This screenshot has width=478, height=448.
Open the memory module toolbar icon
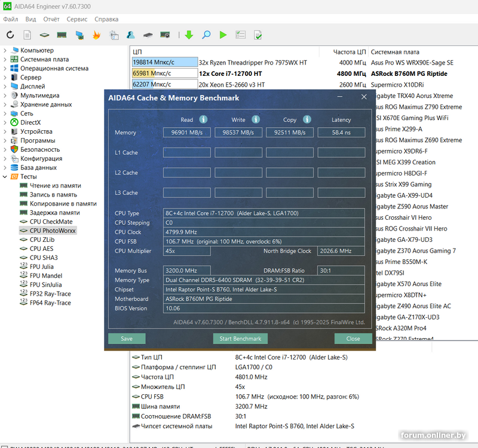pyautogui.click(x=62, y=35)
